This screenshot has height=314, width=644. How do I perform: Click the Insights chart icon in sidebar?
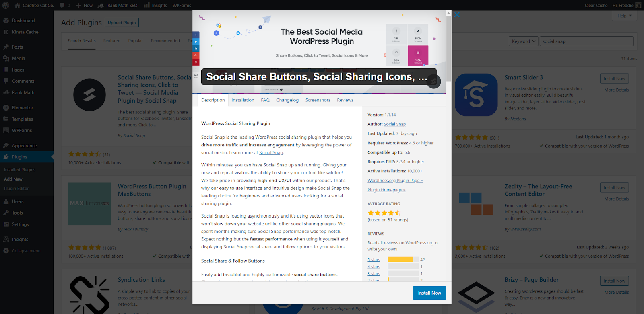pos(6,240)
